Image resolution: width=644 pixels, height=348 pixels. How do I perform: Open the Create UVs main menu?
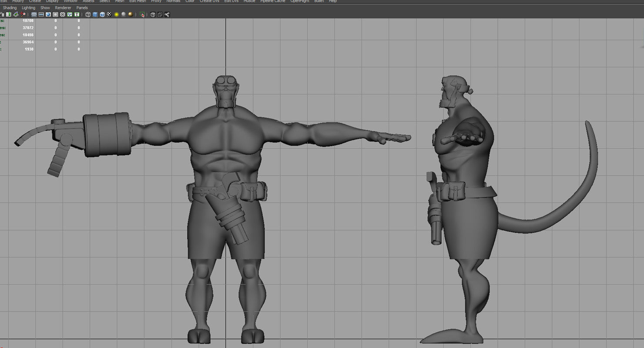(x=209, y=1)
